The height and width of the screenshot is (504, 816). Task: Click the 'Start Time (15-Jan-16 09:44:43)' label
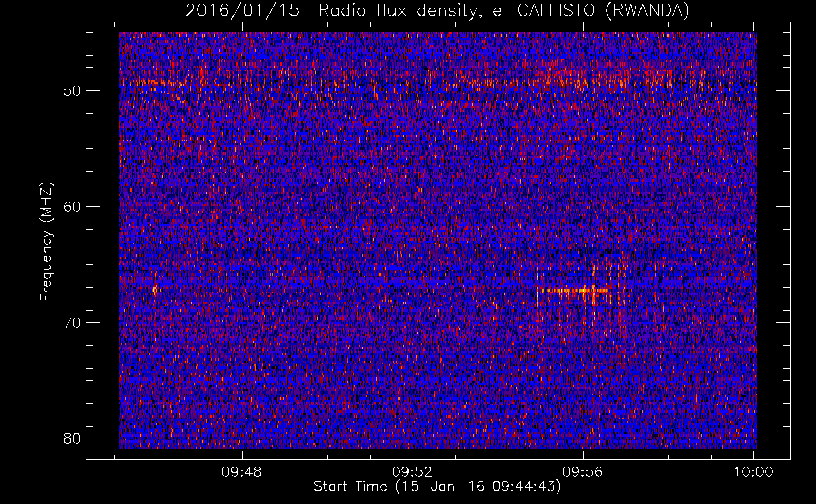[x=437, y=487]
